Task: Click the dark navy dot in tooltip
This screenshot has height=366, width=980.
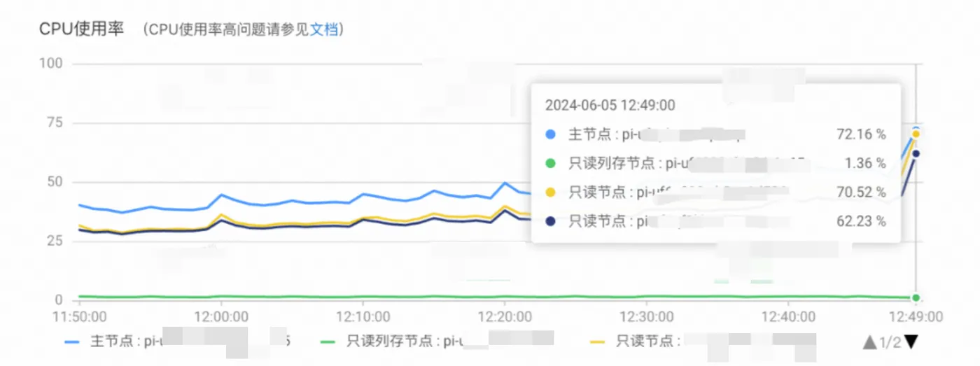Action: (x=550, y=221)
